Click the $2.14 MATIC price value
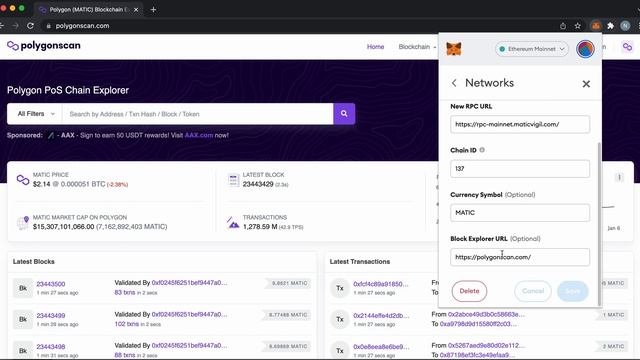640x360 pixels. point(41,184)
